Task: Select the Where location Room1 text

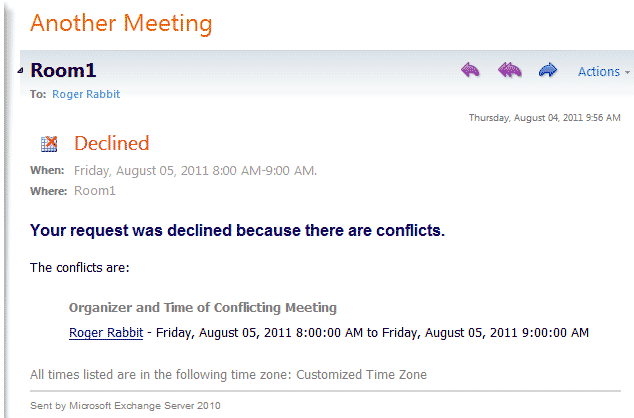Action: click(95, 191)
